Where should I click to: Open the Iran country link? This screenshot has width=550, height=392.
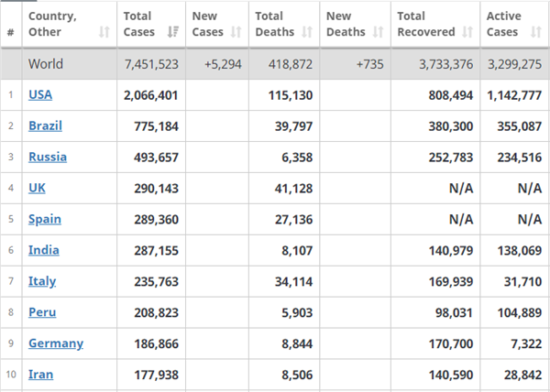coord(40,375)
